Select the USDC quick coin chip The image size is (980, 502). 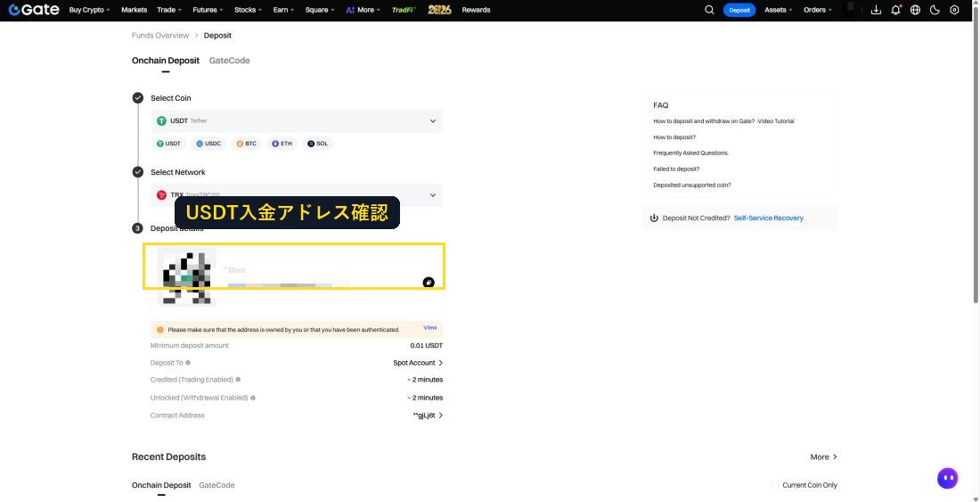coord(208,144)
